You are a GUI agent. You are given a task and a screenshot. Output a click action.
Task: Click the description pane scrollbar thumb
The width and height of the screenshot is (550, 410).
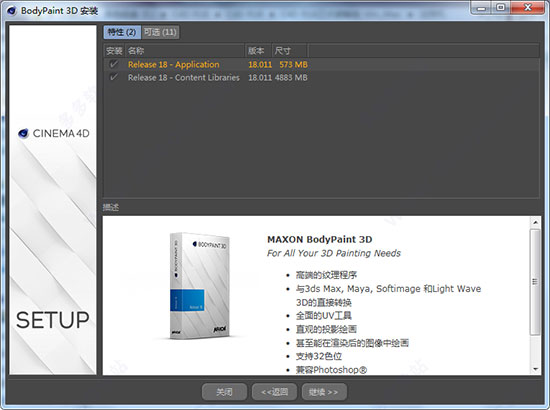(535, 282)
